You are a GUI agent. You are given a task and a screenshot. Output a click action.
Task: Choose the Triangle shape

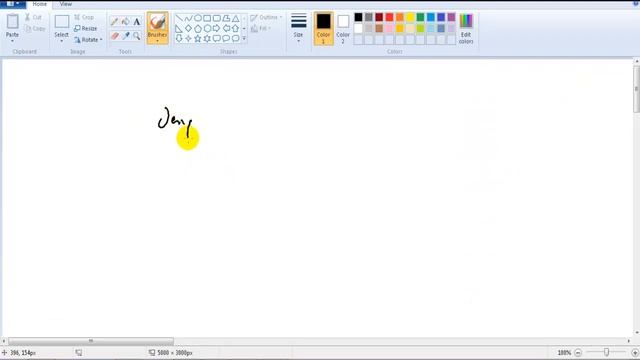point(236,18)
